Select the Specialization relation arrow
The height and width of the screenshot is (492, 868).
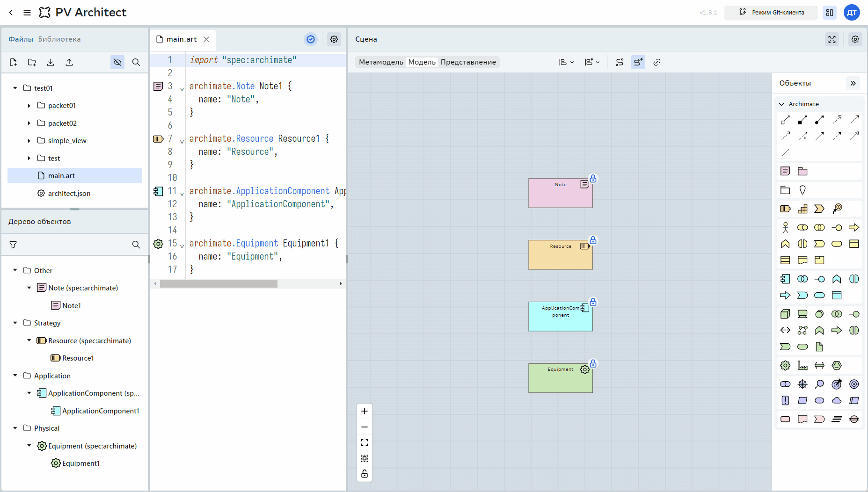coord(854,136)
